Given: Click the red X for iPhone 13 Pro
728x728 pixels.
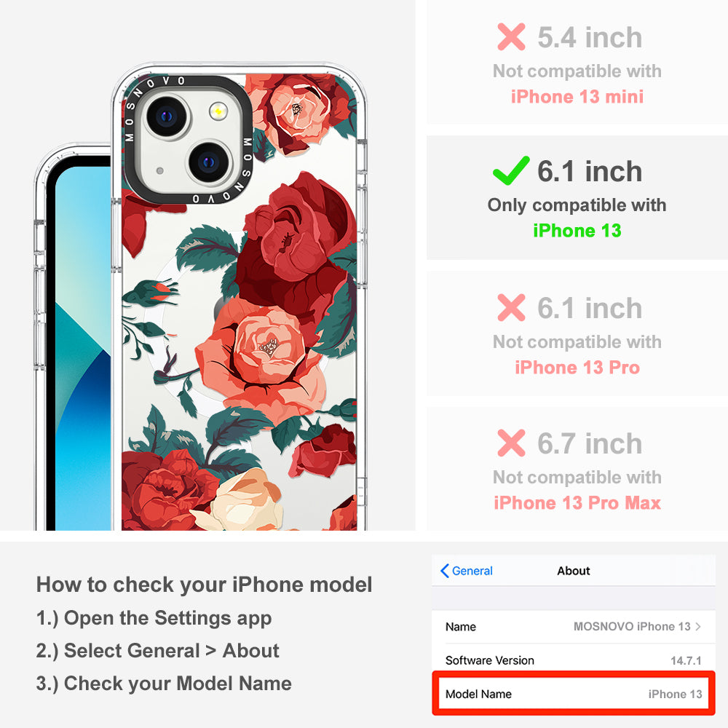Looking at the screenshot, I should [511, 307].
